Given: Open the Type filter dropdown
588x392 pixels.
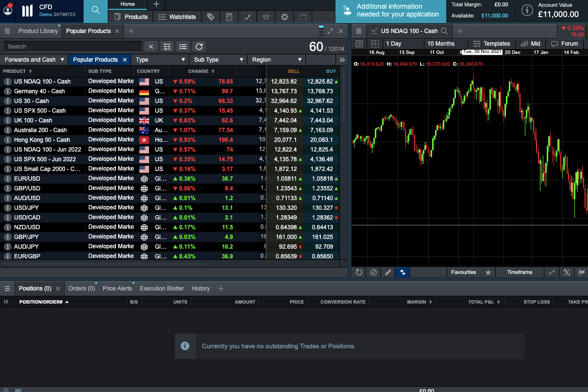Looking at the screenshot, I should click(x=161, y=59).
